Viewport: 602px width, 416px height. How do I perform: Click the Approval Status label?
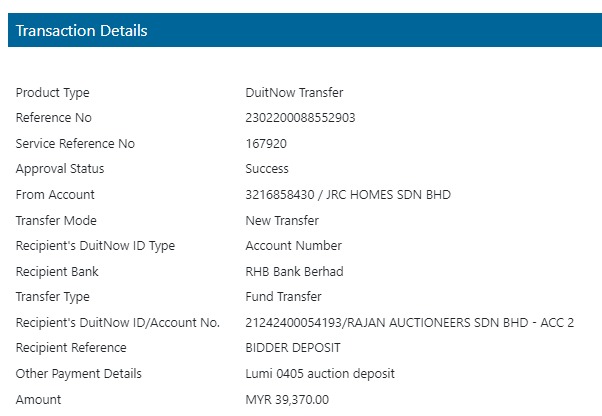tap(60, 169)
